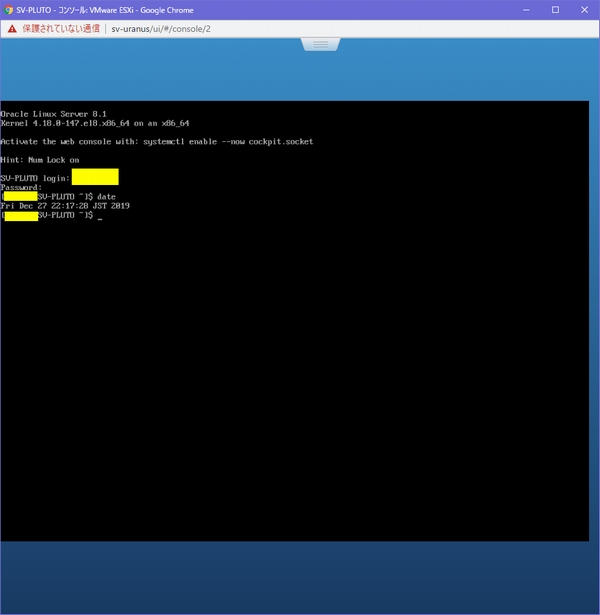Click the not-secure warning icon
Viewport: 600px width, 615px height.
pos(12,29)
